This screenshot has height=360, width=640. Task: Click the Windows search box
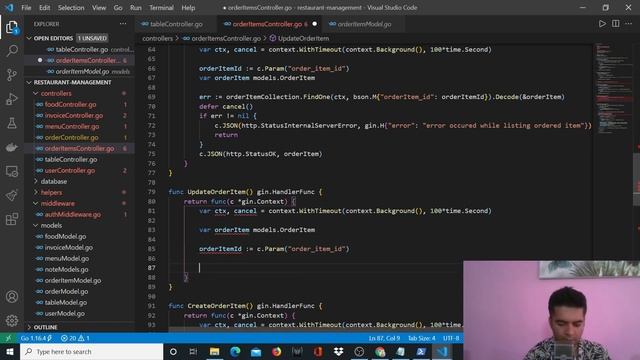tap(91, 351)
